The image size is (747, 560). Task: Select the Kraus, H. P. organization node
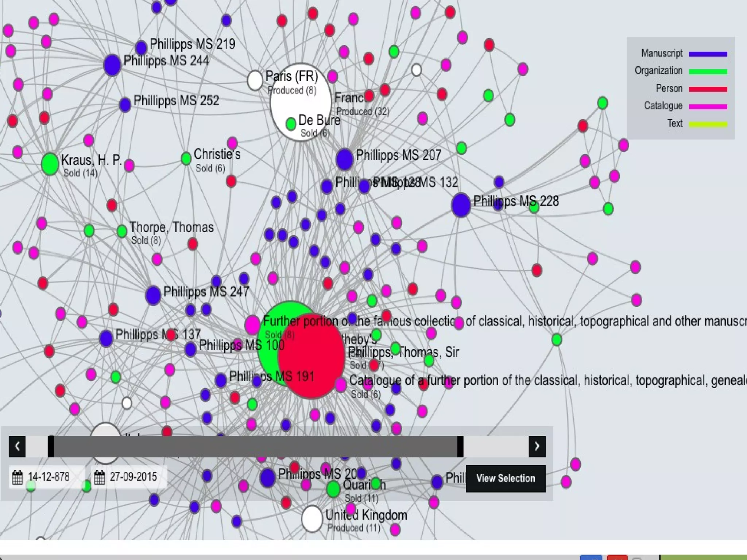[50, 164]
